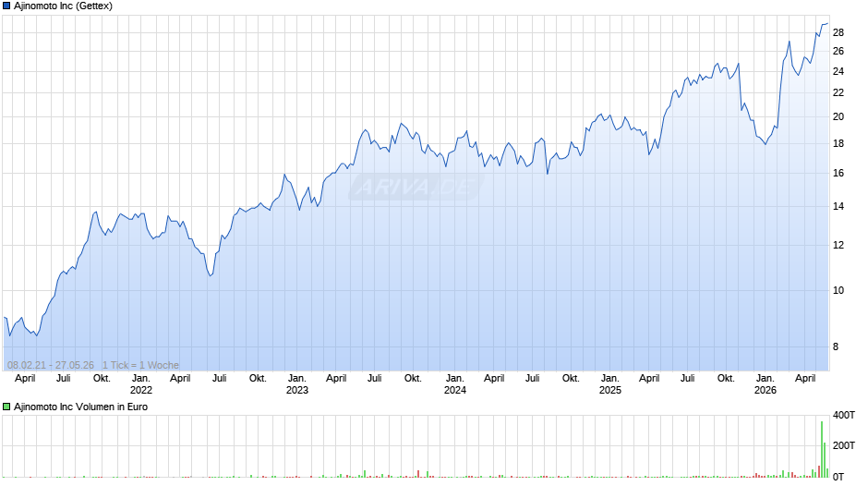Click the price axis label 14
The width and height of the screenshot is (868, 486).
click(838, 206)
